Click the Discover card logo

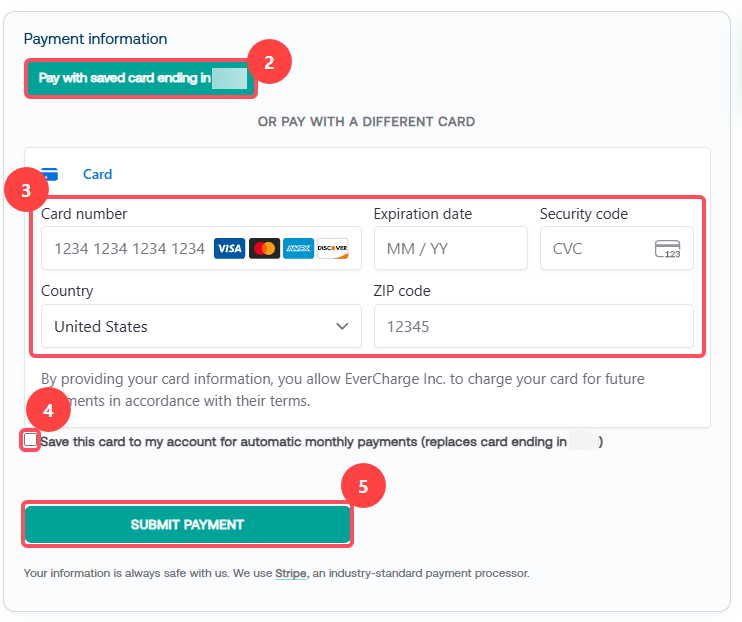pos(333,249)
